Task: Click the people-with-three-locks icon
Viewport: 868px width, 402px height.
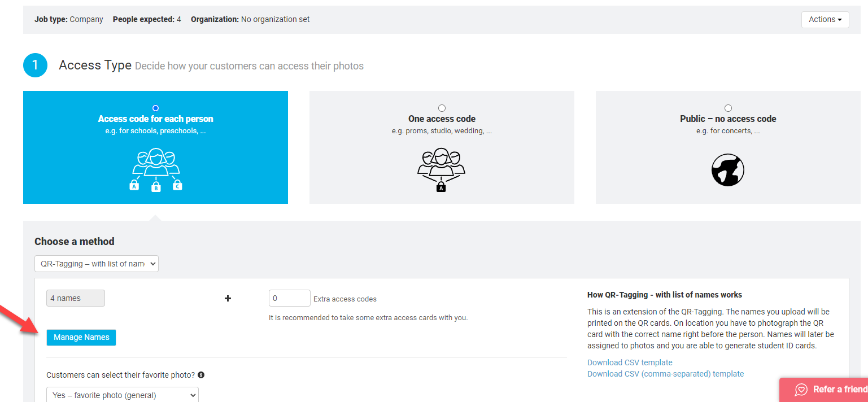Action: point(156,170)
